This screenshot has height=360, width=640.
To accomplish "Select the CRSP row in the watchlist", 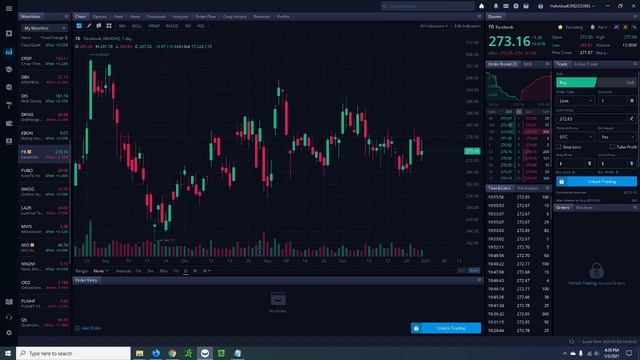I will pos(44,61).
